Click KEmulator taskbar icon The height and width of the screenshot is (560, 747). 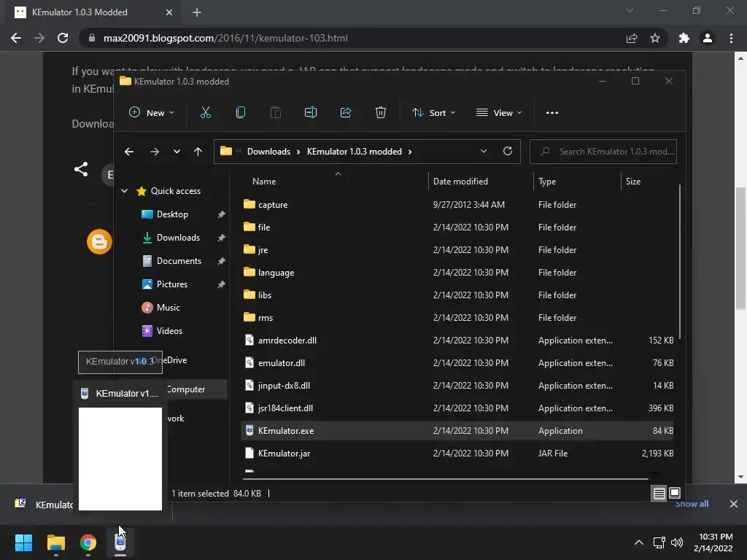[120, 542]
